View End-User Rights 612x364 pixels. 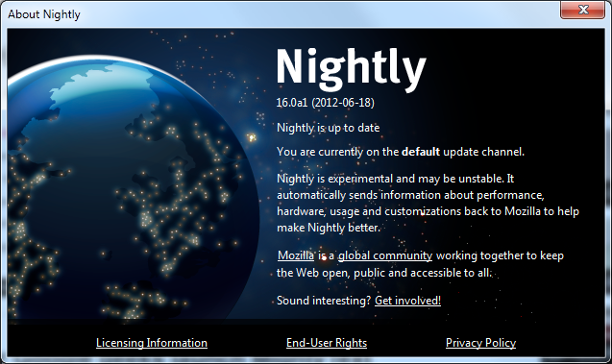(x=327, y=343)
